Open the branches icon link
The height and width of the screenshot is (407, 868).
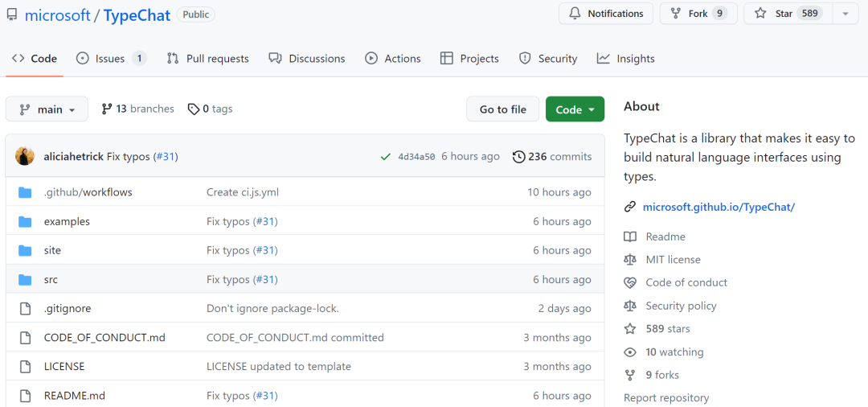pyautogui.click(x=107, y=109)
